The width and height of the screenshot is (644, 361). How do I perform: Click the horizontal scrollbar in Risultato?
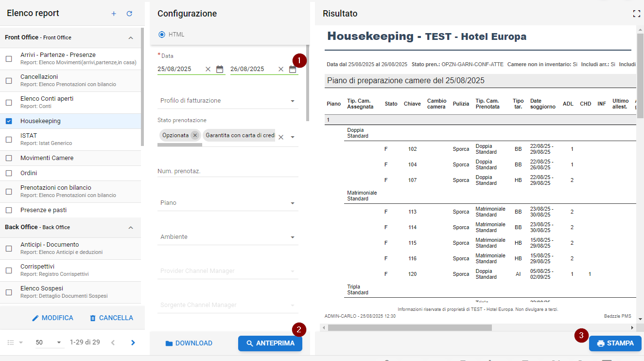point(409,328)
